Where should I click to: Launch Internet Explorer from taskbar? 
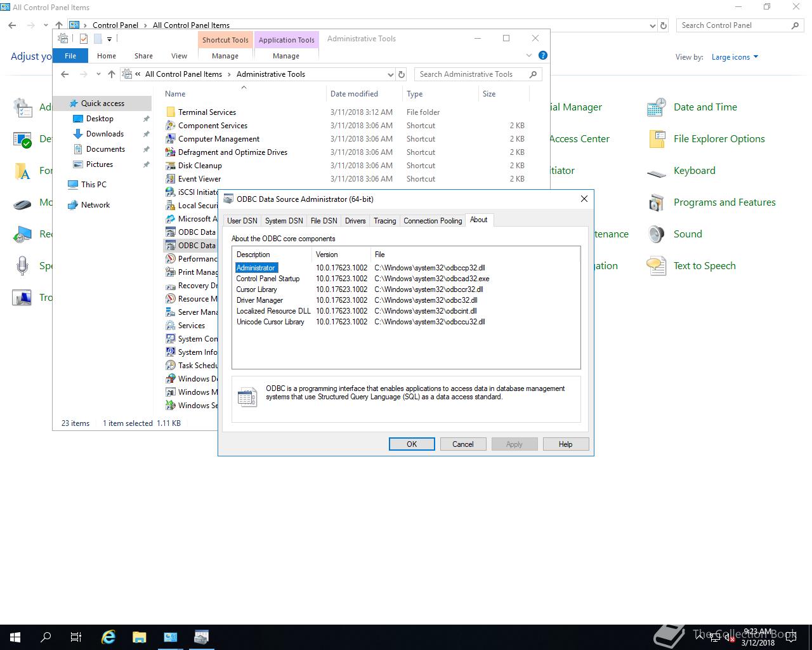(108, 637)
